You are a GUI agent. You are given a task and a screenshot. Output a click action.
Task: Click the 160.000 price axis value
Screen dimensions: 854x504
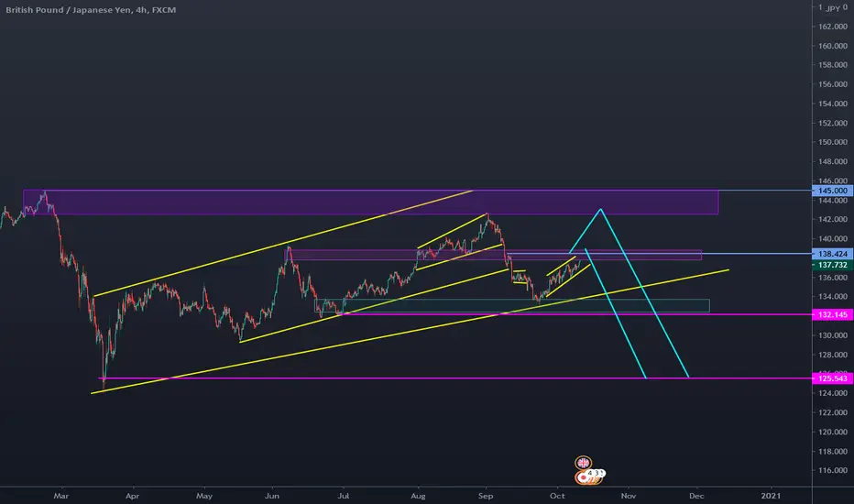(833, 46)
